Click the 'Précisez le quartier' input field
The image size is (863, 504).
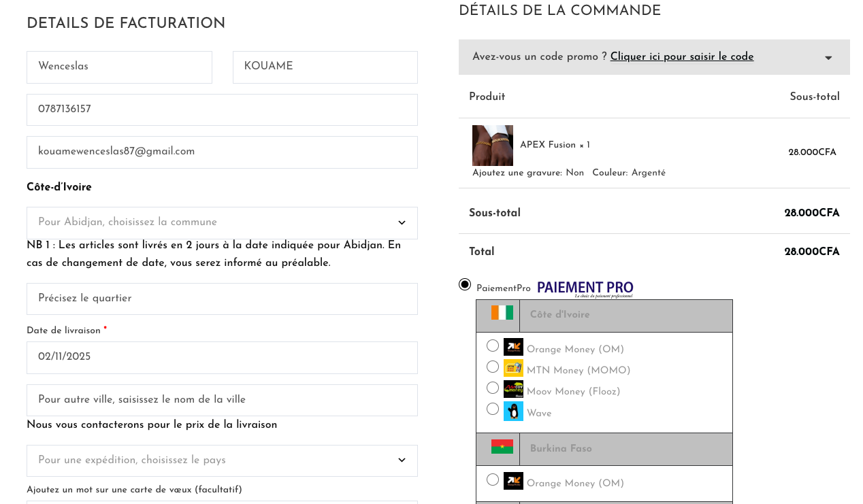click(222, 299)
